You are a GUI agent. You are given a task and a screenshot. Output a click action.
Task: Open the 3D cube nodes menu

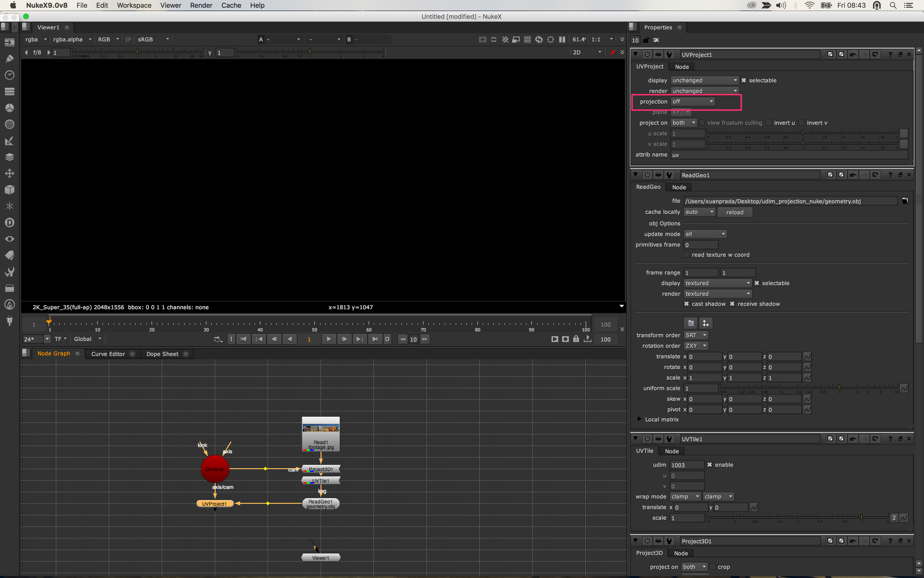[10, 190]
